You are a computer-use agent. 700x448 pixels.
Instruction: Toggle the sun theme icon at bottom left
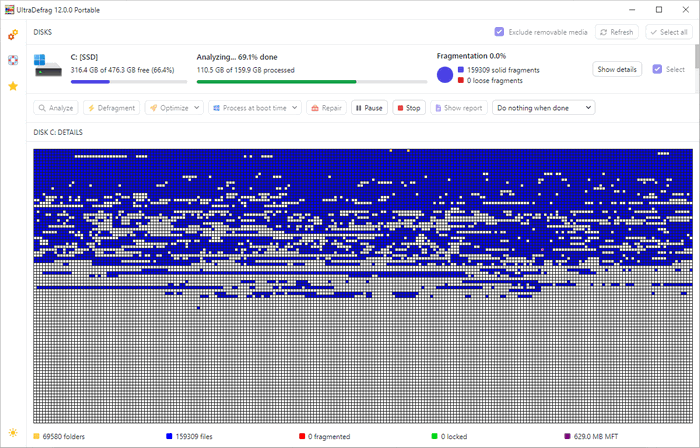click(x=13, y=432)
